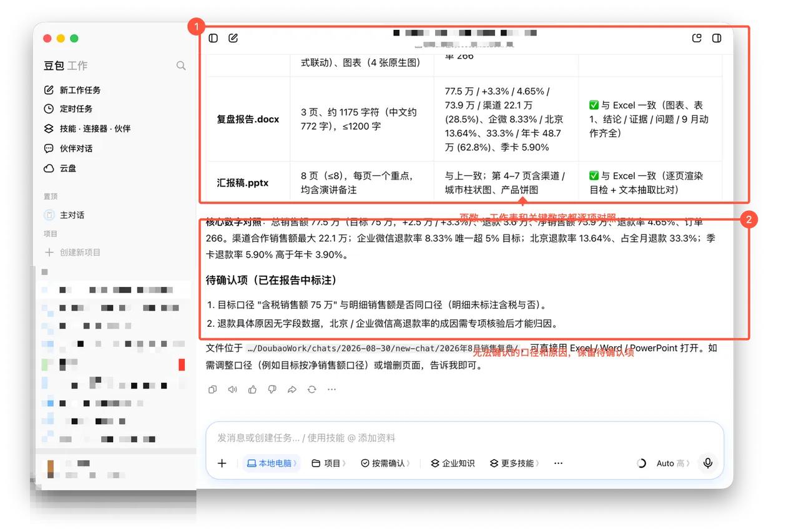
Task: Open the input toolbar ellipsis menu
Action: pyautogui.click(x=558, y=463)
